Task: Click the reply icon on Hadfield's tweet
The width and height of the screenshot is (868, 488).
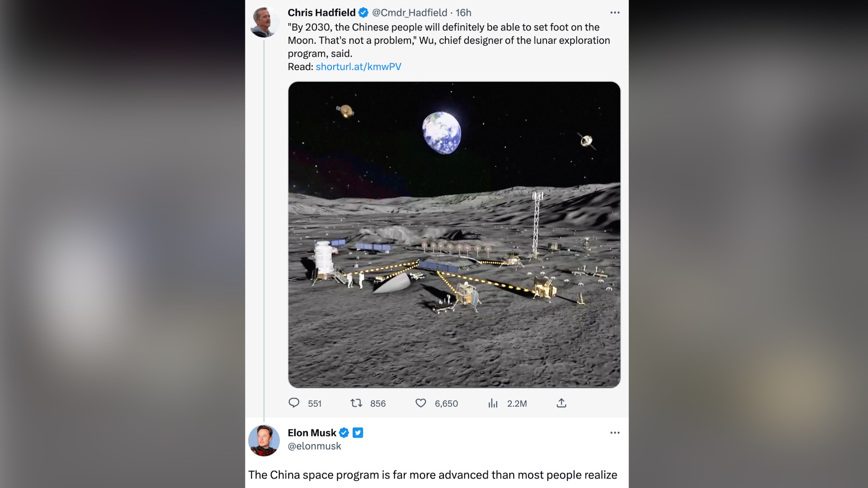Action: 294,403
